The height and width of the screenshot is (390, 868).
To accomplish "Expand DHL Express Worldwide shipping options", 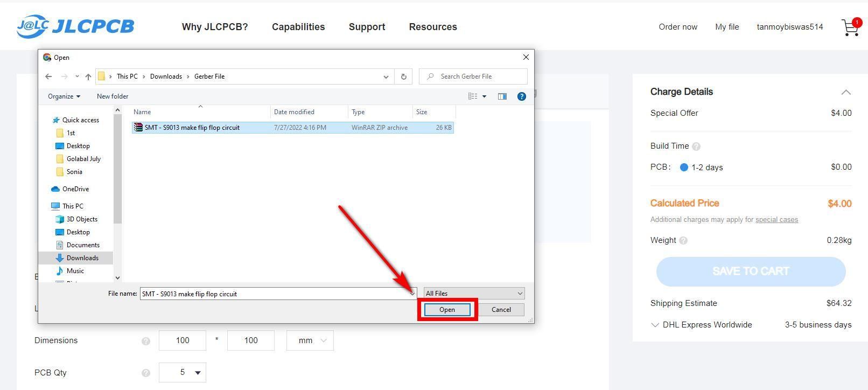I will coord(655,325).
